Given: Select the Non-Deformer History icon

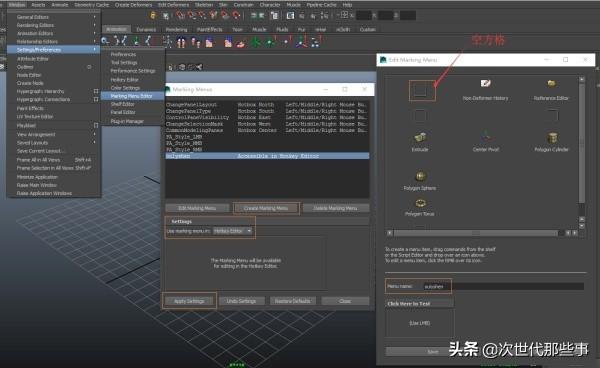Looking at the screenshot, I should tap(486, 83).
